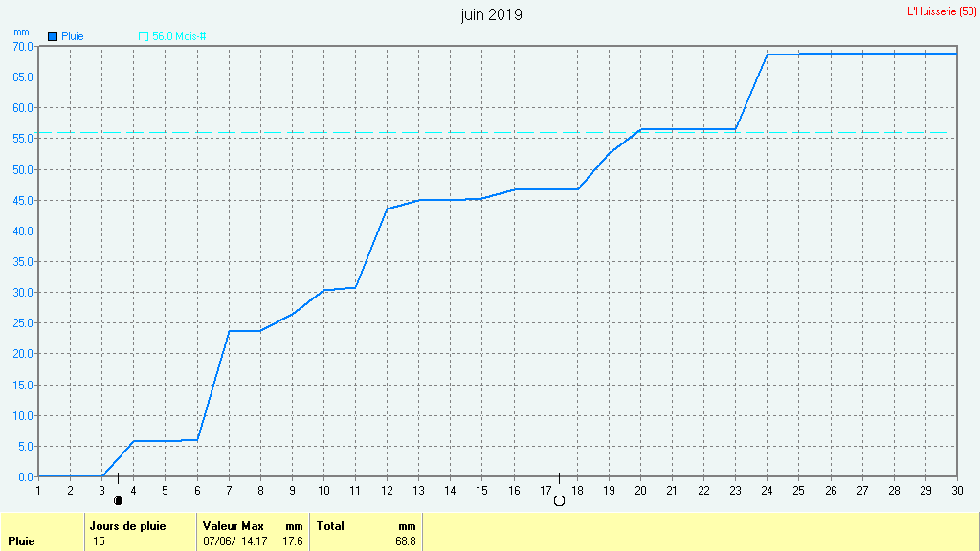Click the Valeur Max header
This screenshot has height=551, width=980.
(234, 526)
